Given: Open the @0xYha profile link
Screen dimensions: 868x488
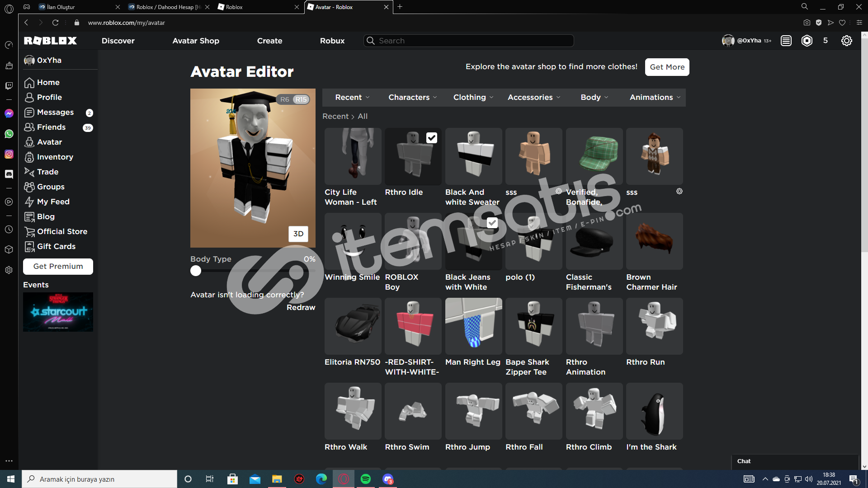Looking at the screenshot, I should [x=746, y=41].
